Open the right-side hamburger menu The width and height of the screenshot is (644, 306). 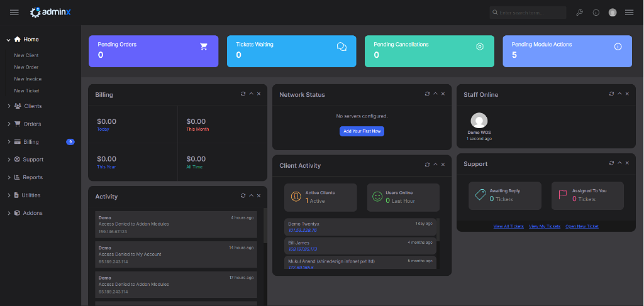point(629,13)
